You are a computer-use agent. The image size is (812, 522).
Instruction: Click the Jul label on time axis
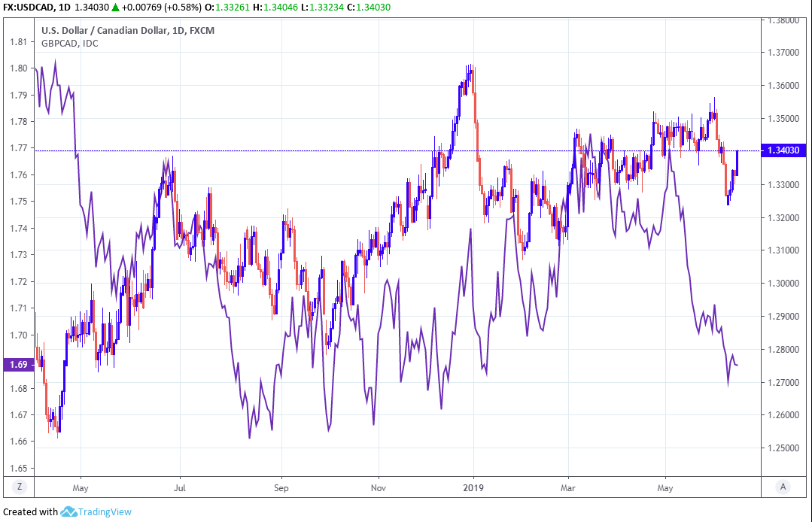coord(181,487)
